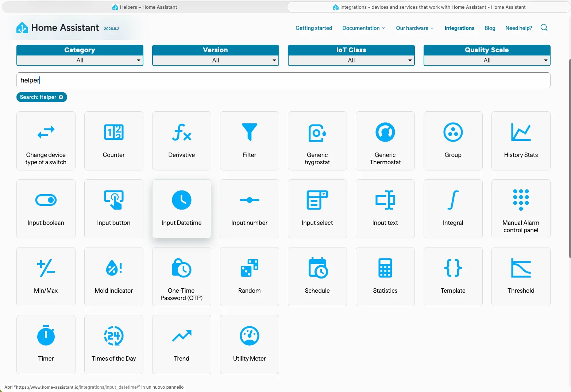Click the Counter integration icon

[114, 132]
